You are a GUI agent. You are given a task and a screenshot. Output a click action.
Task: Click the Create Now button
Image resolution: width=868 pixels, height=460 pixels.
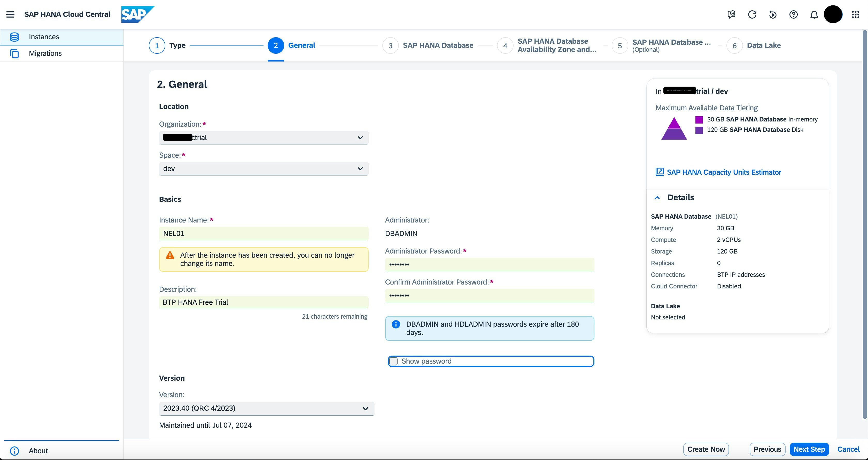point(706,449)
